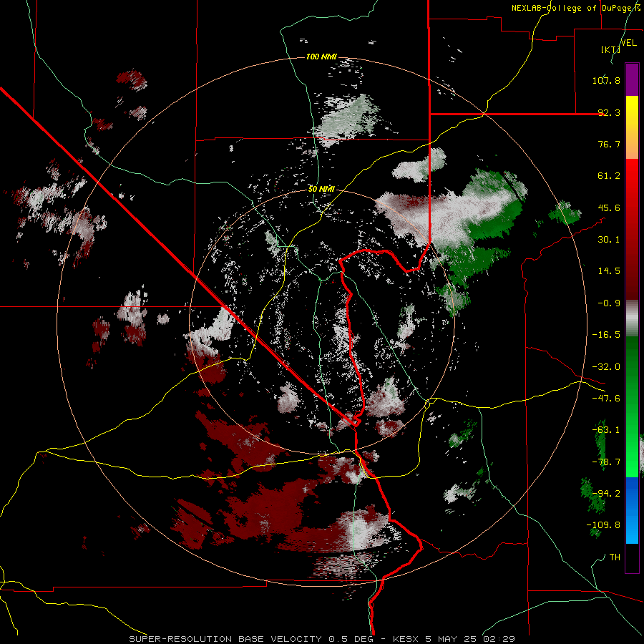Click the 14.5 velocity legend value
Image resolution: width=644 pixels, height=644 pixels.
coord(609,271)
